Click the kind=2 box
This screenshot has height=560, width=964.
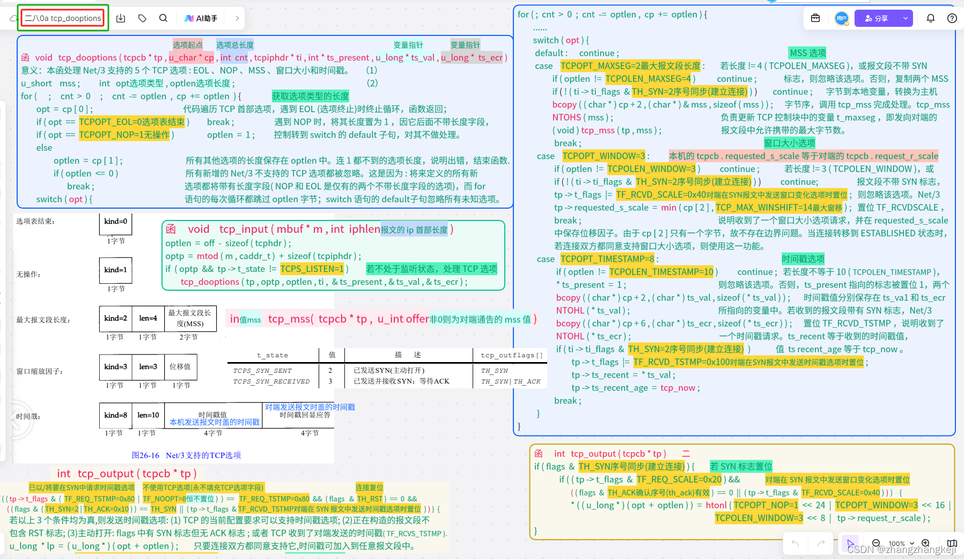click(x=115, y=319)
